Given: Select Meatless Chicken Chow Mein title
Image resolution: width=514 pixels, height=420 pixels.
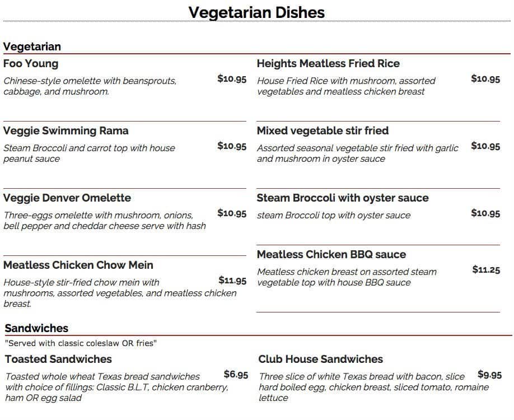Looking at the screenshot, I should point(78,265).
